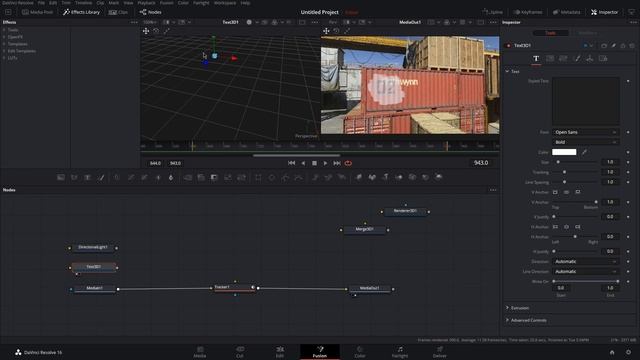The height and width of the screenshot is (360, 640).
Task: Open the font style dropdown showing Bold
Action: click(x=585, y=142)
